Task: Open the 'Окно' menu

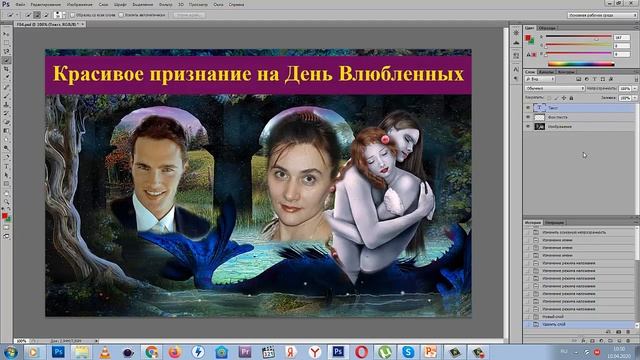Action: point(218,4)
